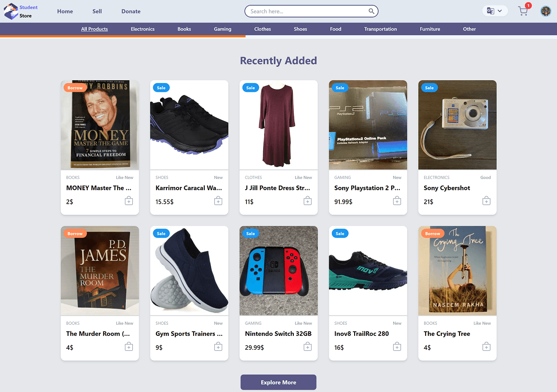Click the 15.55$ price text
The height and width of the screenshot is (392, 557).
tap(165, 202)
